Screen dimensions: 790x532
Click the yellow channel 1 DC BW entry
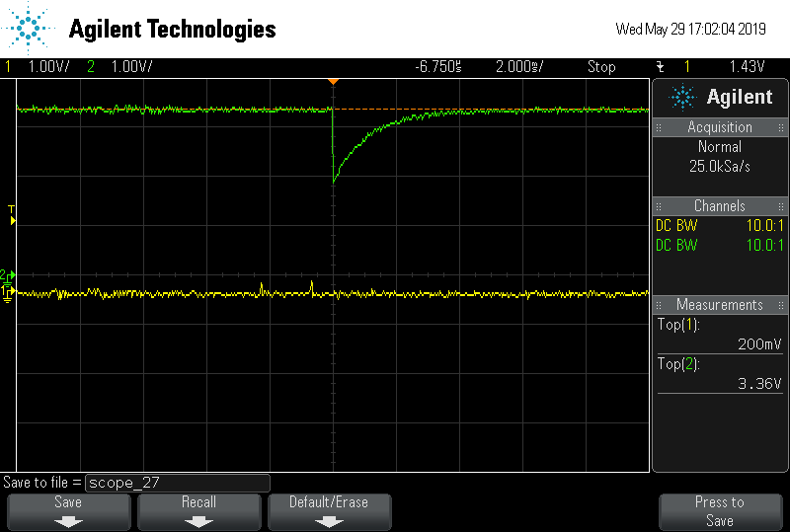tap(676, 226)
